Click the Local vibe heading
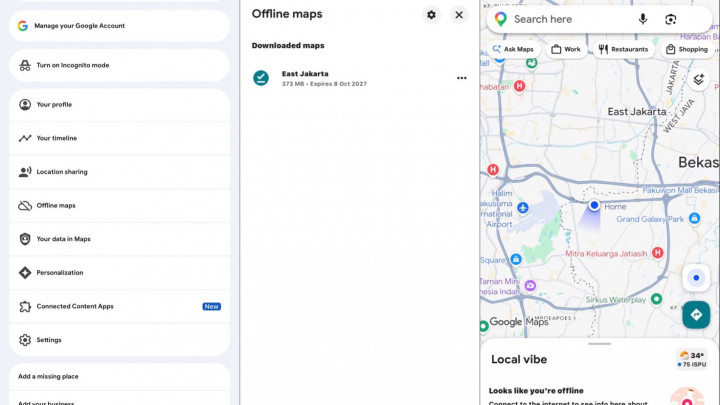Screen dimensions: 720x405 click(519, 360)
